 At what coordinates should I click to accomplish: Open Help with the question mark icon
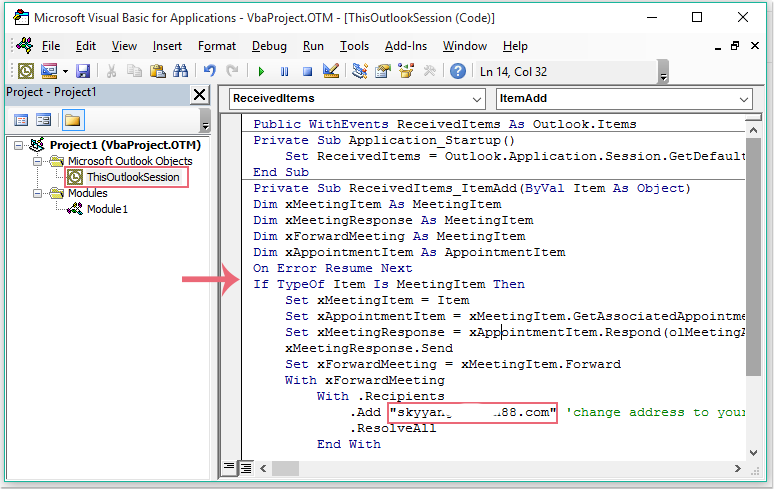(457, 71)
